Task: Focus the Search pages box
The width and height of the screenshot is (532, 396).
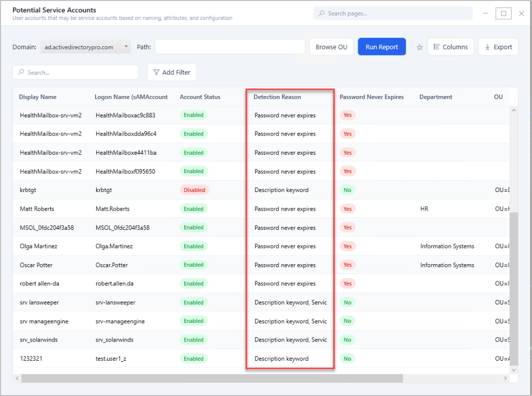Action: pyautogui.click(x=393, y=13)
